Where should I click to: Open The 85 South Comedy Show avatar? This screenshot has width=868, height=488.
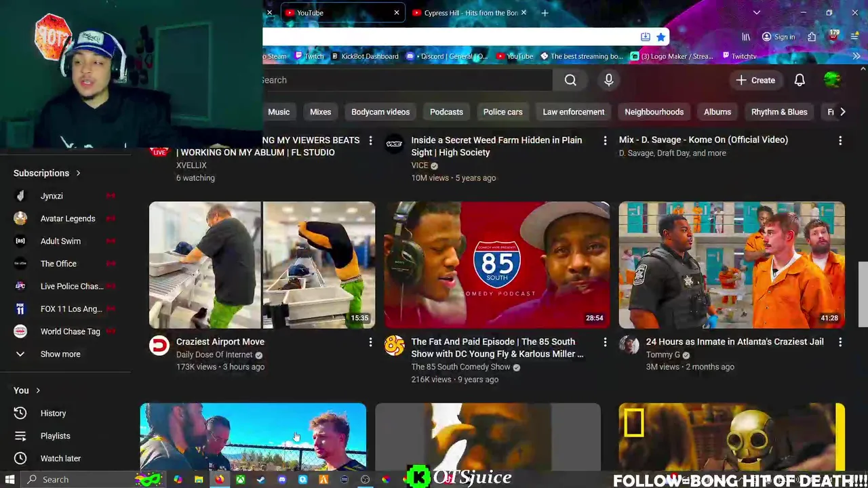pyautogui.click(x=394, y=346)
